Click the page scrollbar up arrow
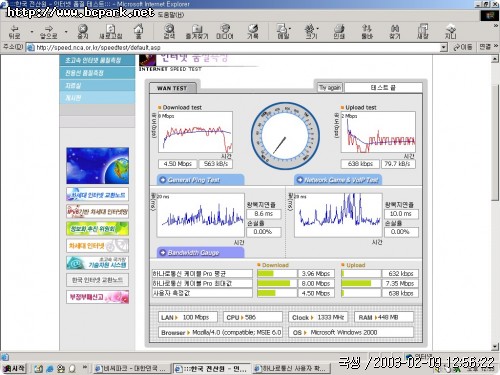 click(495, 59)
